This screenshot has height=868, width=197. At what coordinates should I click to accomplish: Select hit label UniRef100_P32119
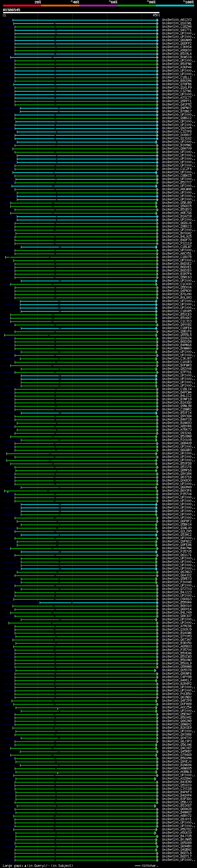tap(177, 243)
